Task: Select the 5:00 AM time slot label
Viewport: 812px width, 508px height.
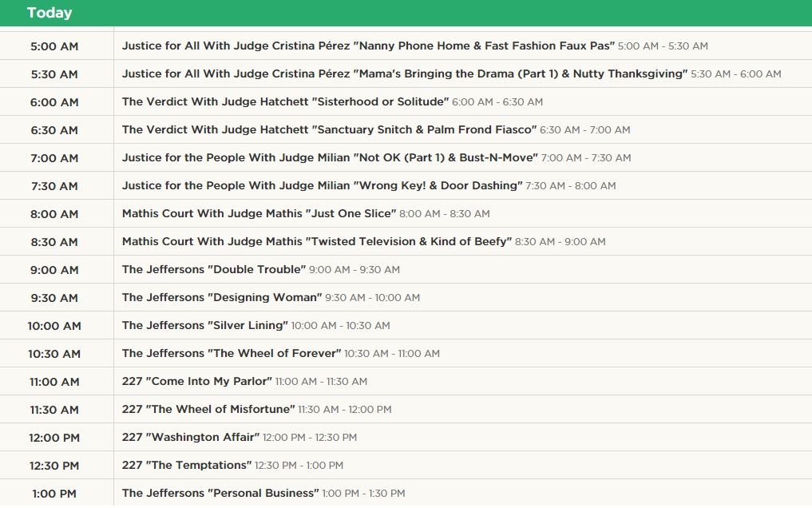Action: tap(54, 46)
